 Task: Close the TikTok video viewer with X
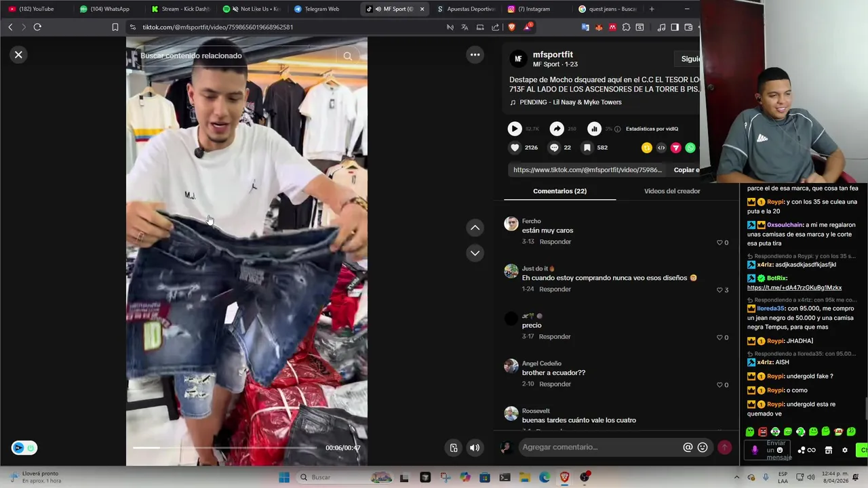[x=18, y=55]
